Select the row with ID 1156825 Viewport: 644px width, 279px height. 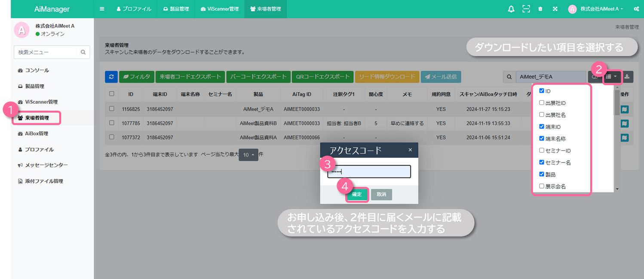[112, 109]
